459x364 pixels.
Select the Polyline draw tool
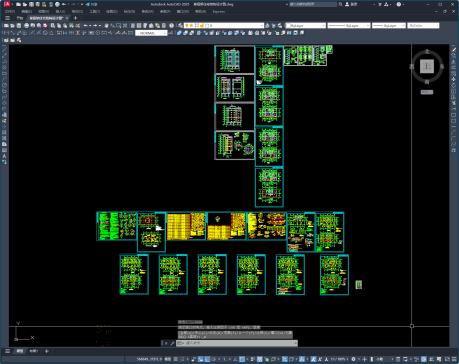4,62
